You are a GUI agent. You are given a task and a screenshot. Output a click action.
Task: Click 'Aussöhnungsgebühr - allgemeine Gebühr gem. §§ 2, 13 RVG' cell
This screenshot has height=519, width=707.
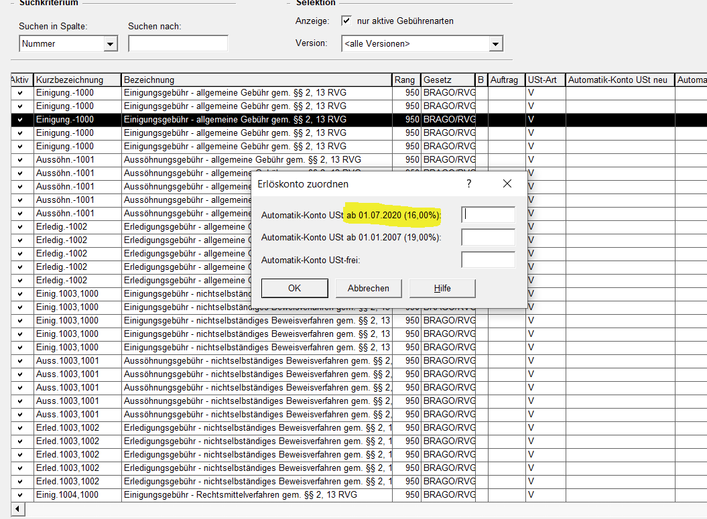point(257,160)
